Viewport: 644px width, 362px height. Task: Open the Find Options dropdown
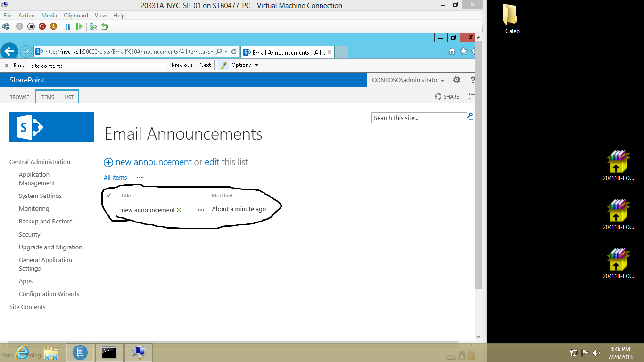tap(245, 65)
